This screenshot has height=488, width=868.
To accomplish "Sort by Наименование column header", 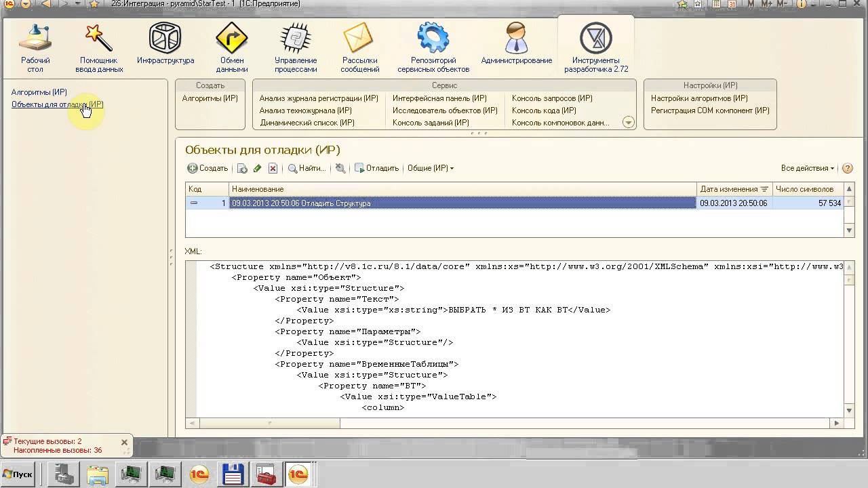I will (462, 189).
